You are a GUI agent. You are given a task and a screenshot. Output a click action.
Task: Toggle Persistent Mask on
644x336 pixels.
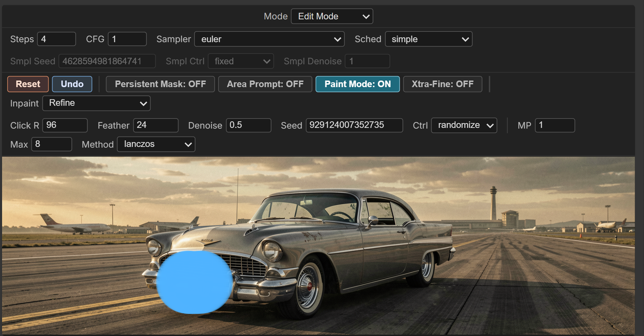160,84
